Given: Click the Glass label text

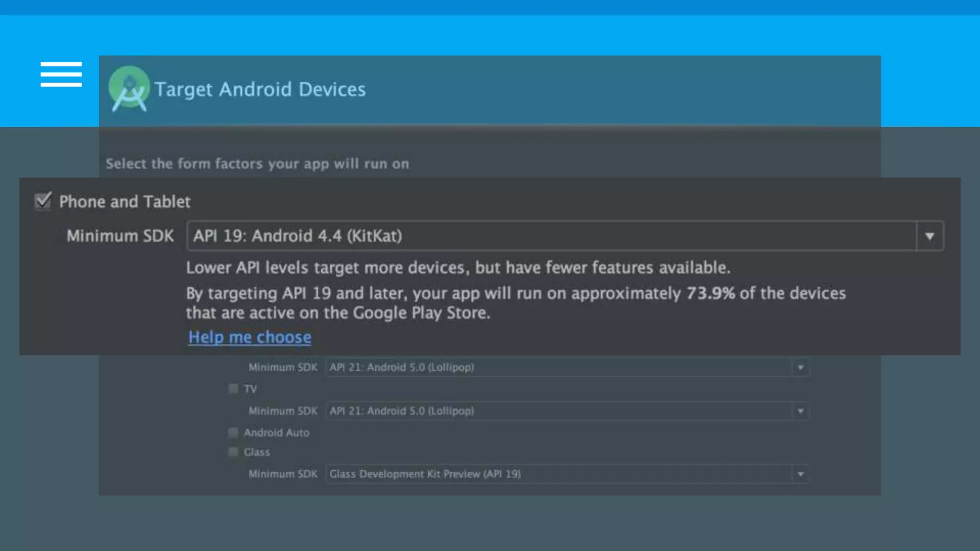Looking at the screenshot, I should tap(256, 452).
